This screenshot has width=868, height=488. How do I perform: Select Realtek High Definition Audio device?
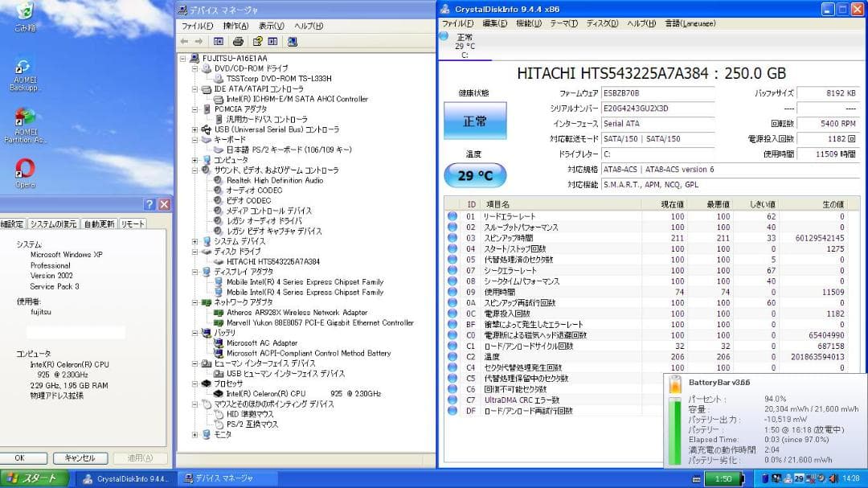point(275,181)
